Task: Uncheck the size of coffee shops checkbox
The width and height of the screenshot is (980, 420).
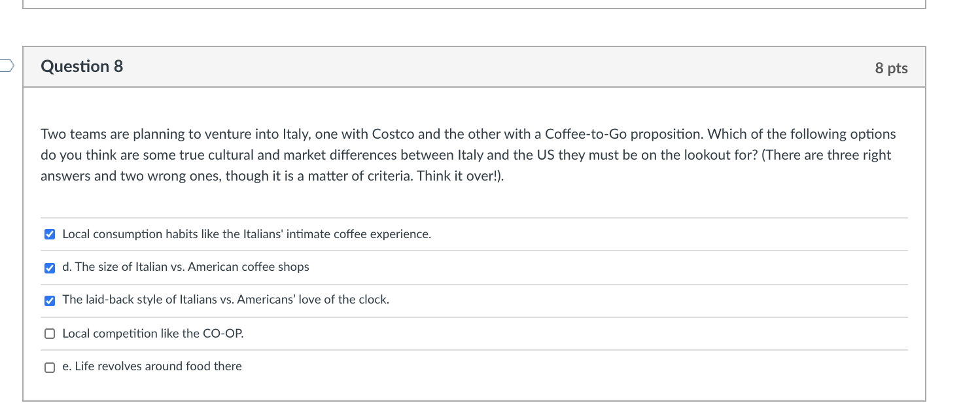Action: tap(50, 268)
